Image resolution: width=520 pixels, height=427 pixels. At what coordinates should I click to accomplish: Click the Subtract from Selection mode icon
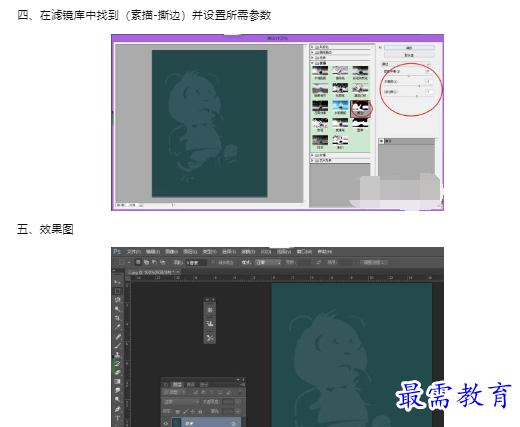(x=154, y=262)
